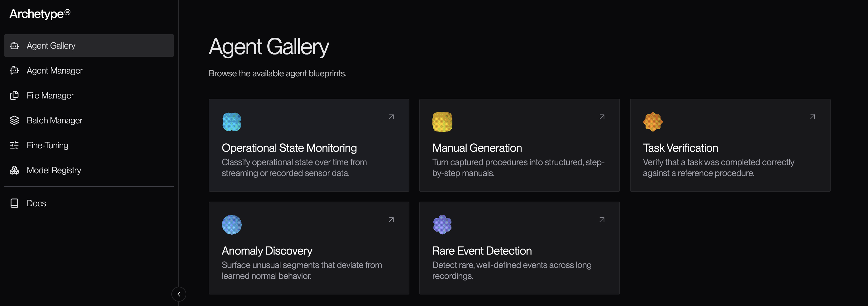The image size is (868, 306).
Task: Click 'Browse the available agent blueprints.' text
Action: [x=277, y=74]
